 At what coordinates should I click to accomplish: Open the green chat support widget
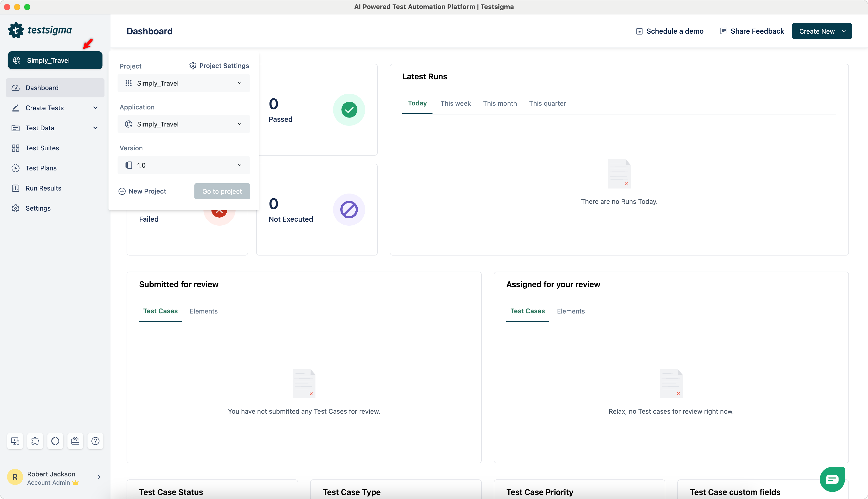click(x=832, y=479)
